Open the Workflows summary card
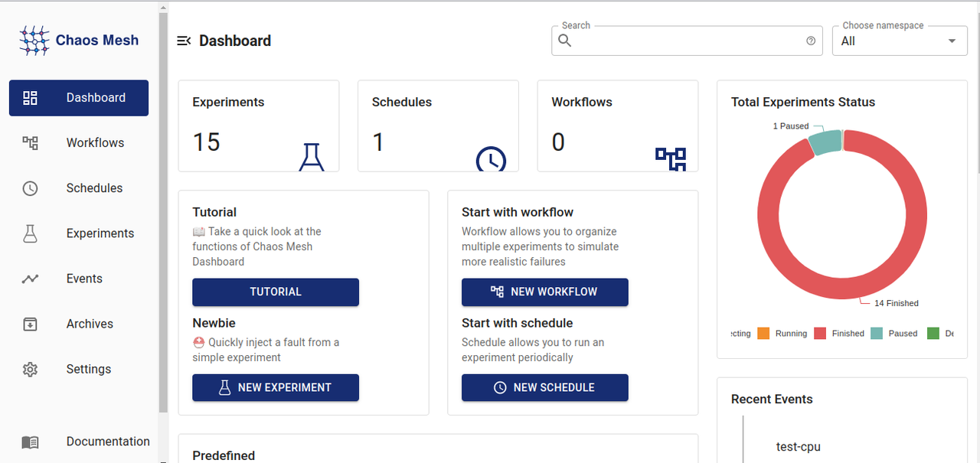Screen dimensions: 980x463 [618, 126]
